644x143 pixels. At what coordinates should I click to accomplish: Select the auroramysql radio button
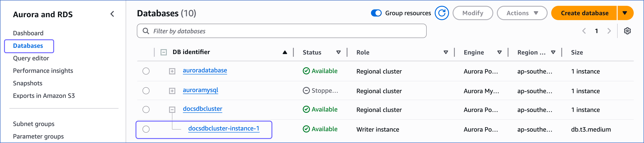pos(146,90)
